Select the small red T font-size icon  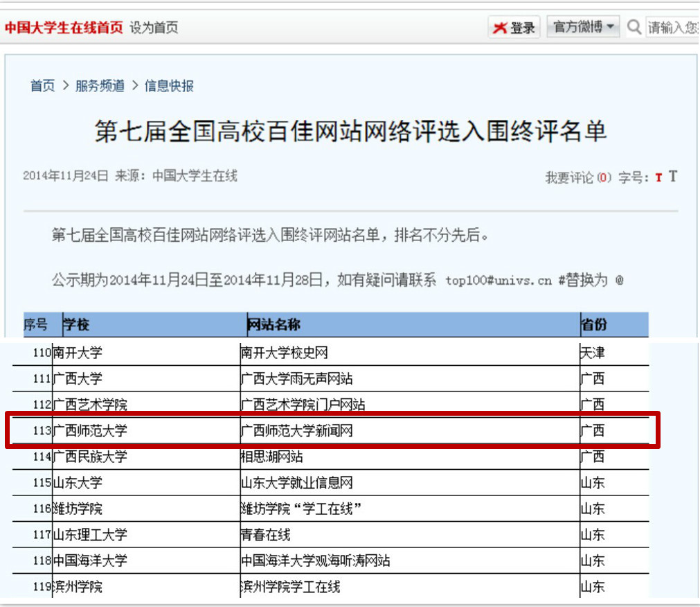pyautogui.click(x=658, y=177)
